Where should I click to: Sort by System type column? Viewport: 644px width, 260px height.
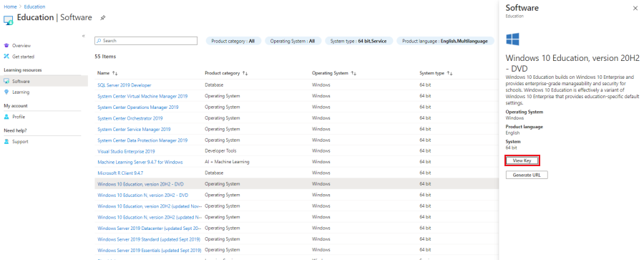coord(436,73)
